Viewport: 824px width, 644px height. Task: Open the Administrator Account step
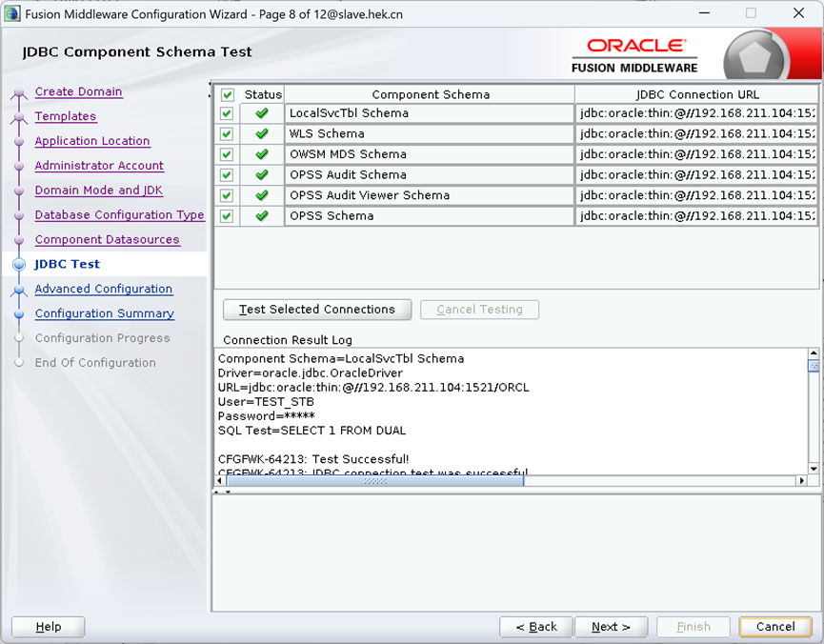[99, 166]
